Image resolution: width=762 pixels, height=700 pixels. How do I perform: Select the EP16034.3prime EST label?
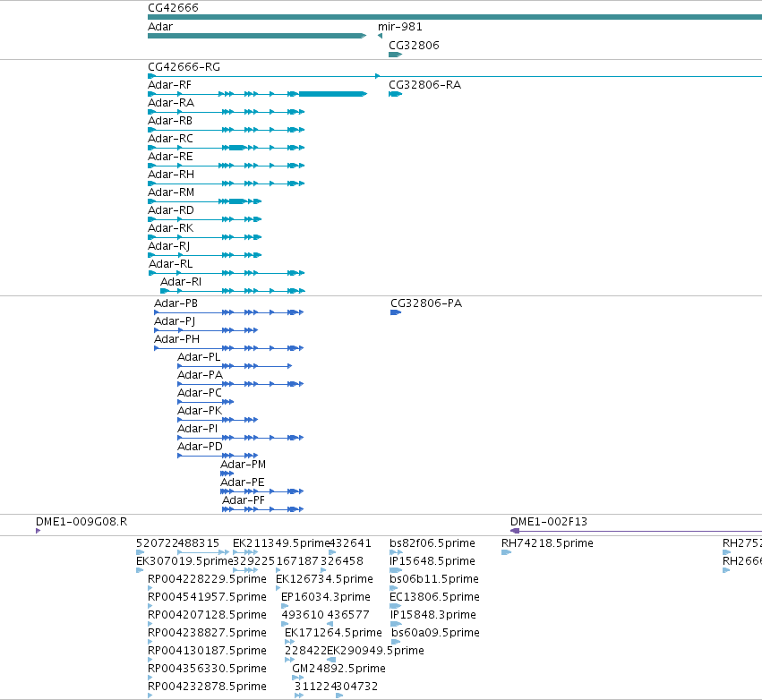(x=326, y=597)
